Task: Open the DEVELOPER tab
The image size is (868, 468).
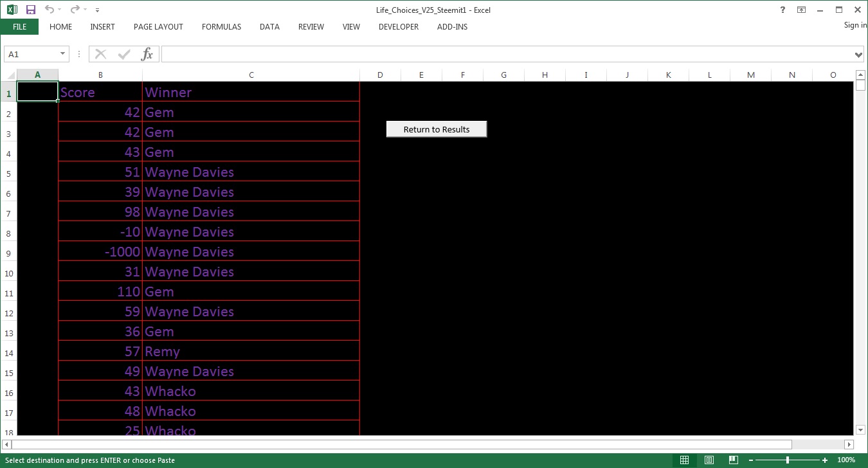Action: 399,27
